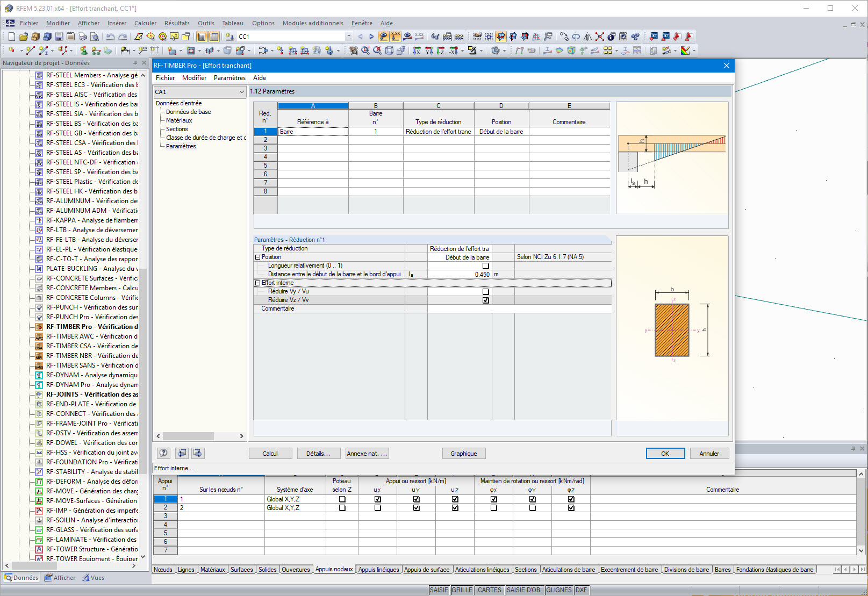The width and height of the screenshot is (868, 596).
Task: Open the CC1 load case dropdown
Action: tap(349, 37)
